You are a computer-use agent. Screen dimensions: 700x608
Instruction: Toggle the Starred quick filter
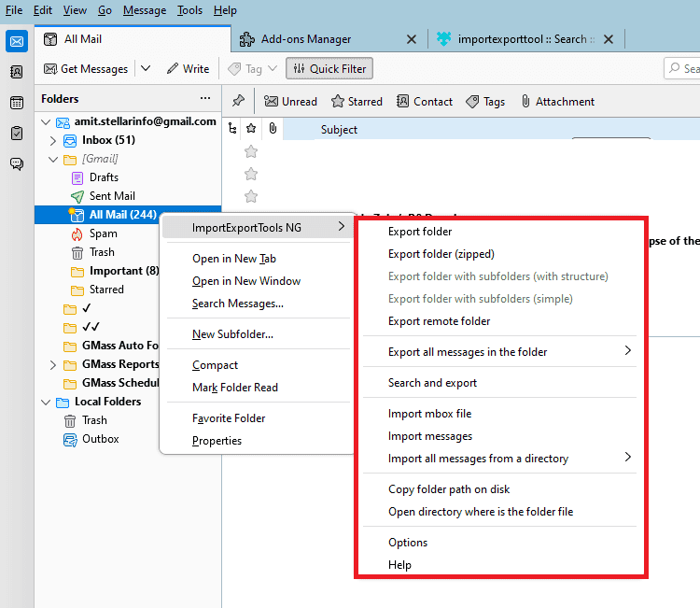[x=357, y=102]
